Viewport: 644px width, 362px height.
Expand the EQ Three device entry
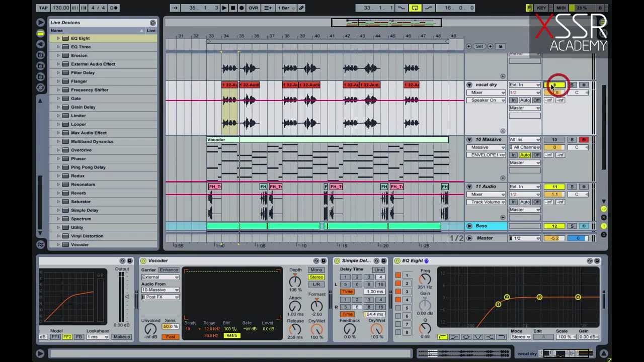click(x=58, y=47)
